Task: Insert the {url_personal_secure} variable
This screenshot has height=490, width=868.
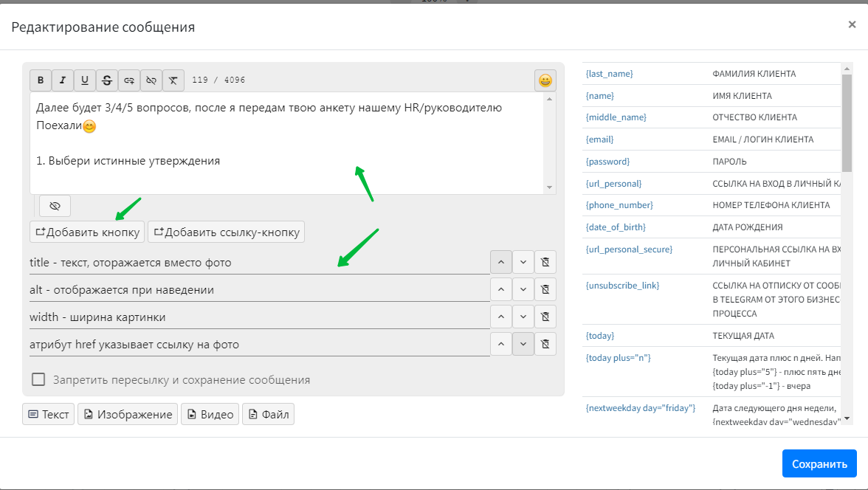Action: click(x=629, y=249)
